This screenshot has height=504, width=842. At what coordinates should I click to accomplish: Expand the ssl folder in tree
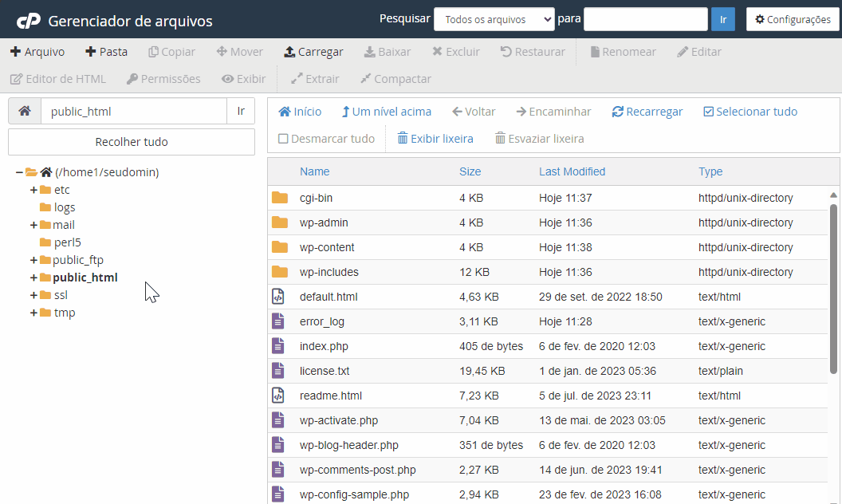pyautogui.click(x=33, y=296)
